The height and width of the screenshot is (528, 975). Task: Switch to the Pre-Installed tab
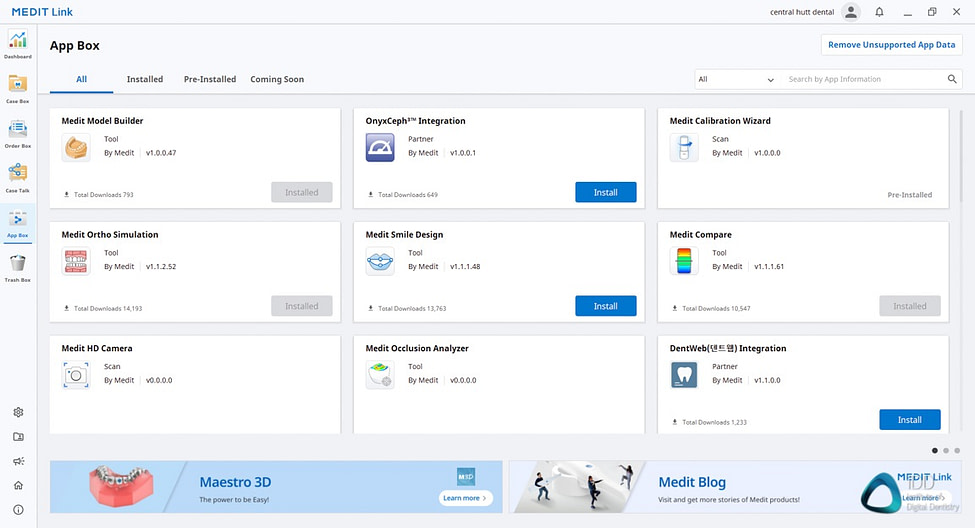point(210,79)
